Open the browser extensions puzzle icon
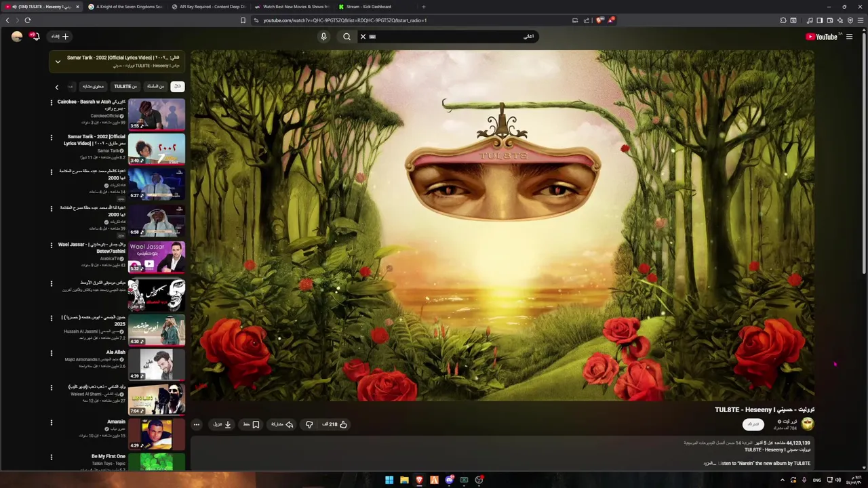The image size is (868, 488). [x=783, y=20]
